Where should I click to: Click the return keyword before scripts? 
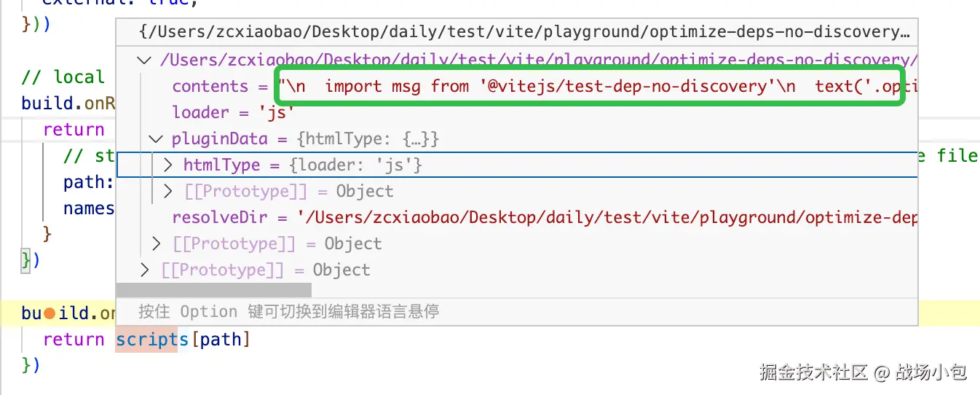74,340
